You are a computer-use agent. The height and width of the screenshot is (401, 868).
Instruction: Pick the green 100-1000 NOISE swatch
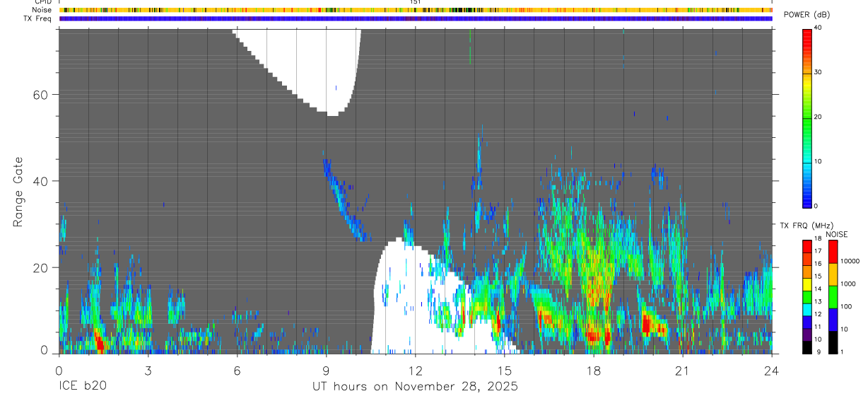point(833,296)
